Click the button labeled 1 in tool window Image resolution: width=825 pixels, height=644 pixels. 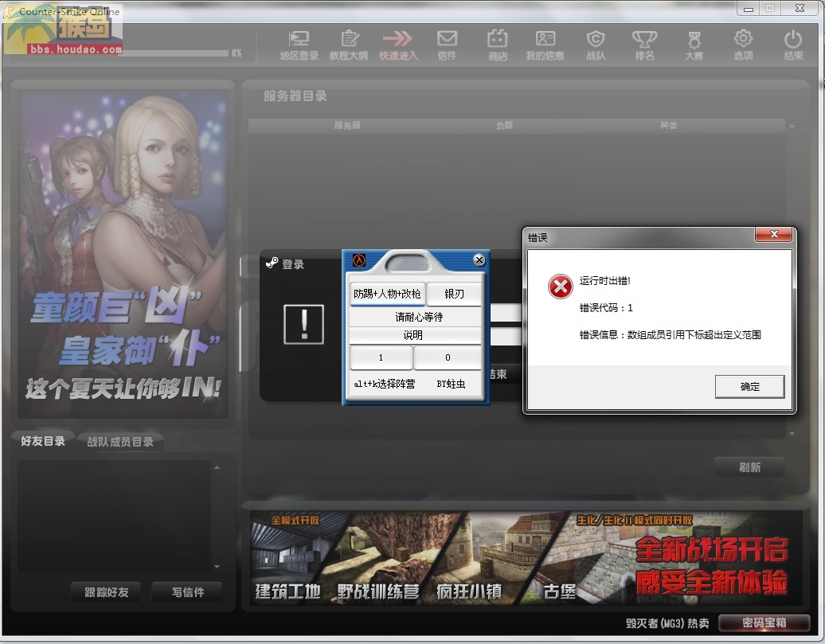(381, 357)
